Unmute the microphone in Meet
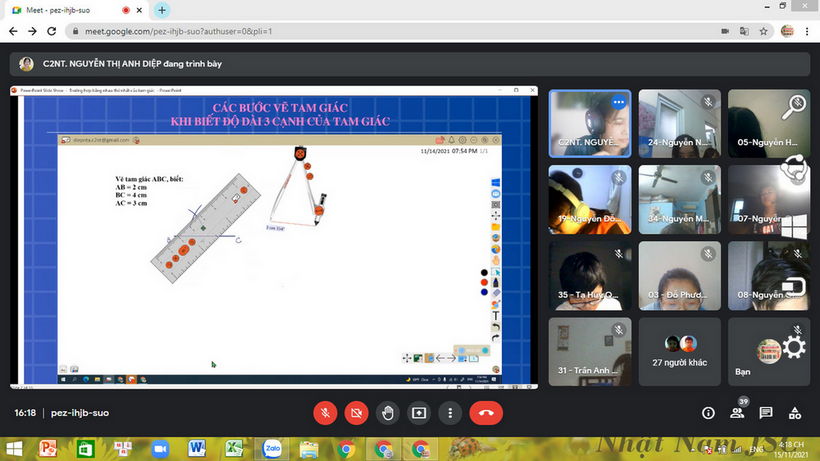Viewport: 820px width, 461px height. [x=325, y=412]
